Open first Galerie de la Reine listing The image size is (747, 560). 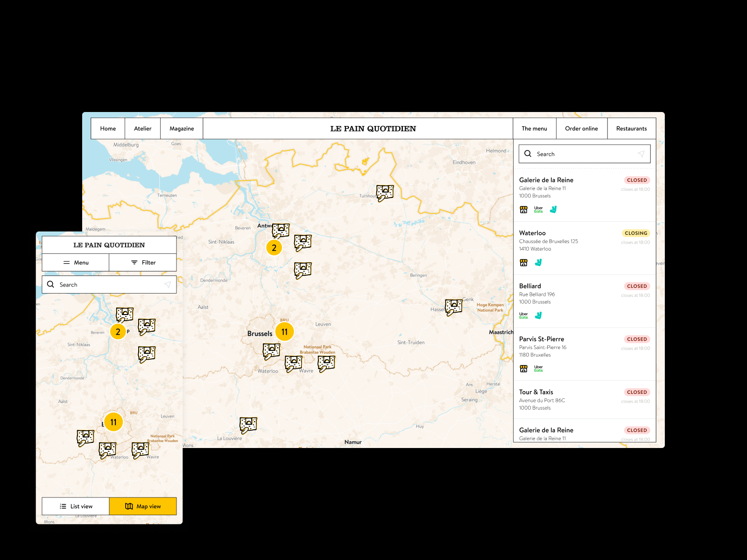pos(585,195)
